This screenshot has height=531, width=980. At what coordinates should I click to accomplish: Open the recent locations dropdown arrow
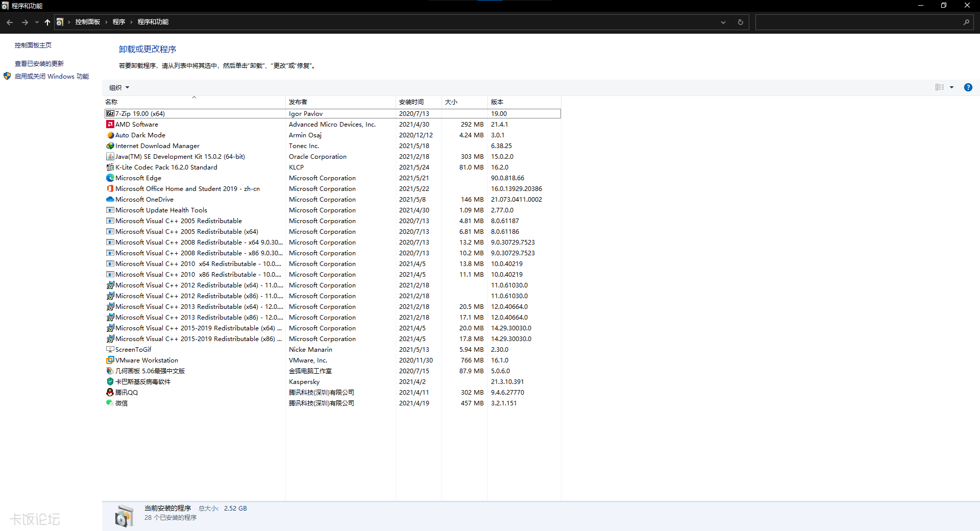pyautogui.click(x=37, y=22)
